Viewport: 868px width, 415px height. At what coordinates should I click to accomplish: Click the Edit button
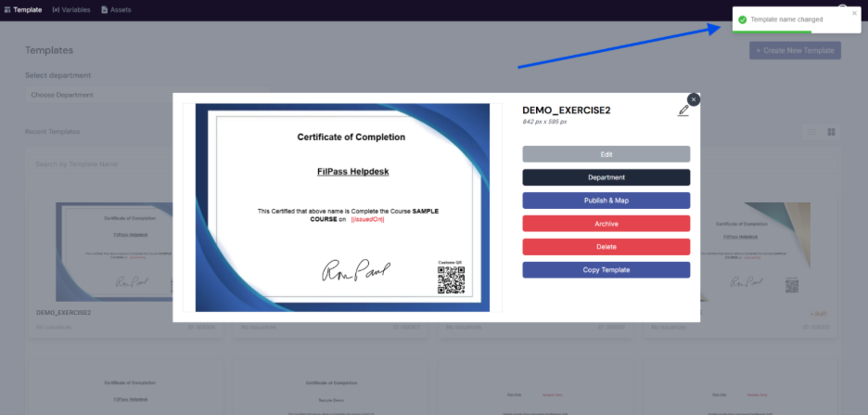tap(606, 154)
